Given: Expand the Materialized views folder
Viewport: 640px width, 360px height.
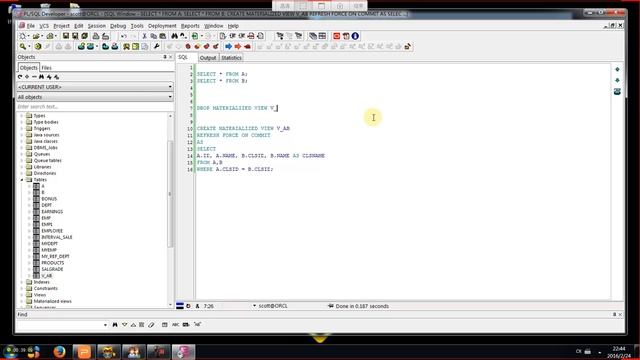Looking at the screenshot, I should click(x=22, y=301).
